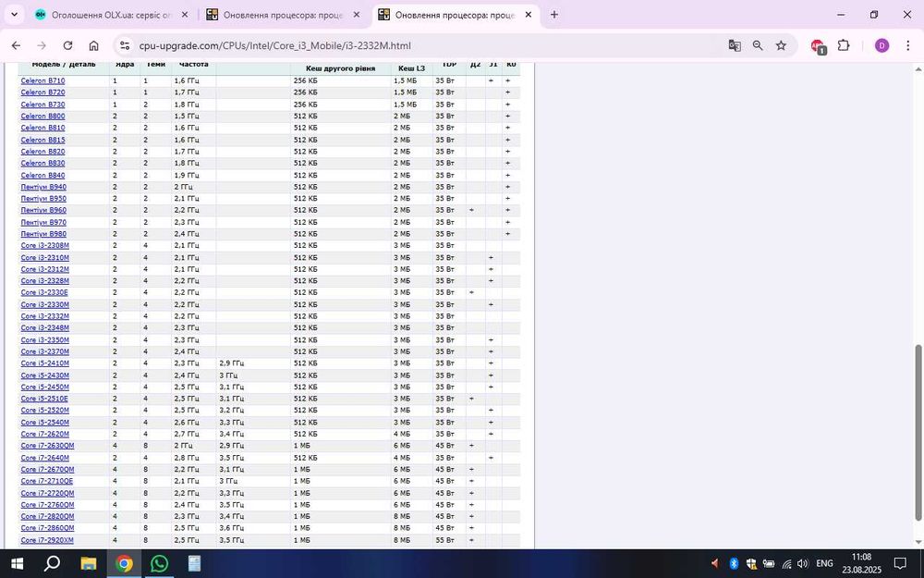Open the Windows Start menu

[x=17, y=564]
